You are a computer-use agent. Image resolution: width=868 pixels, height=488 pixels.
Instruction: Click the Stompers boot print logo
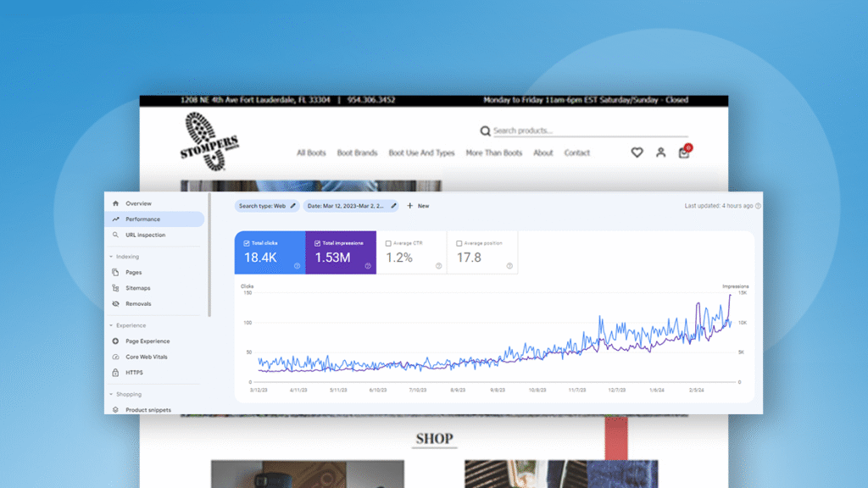coord(210,141)
